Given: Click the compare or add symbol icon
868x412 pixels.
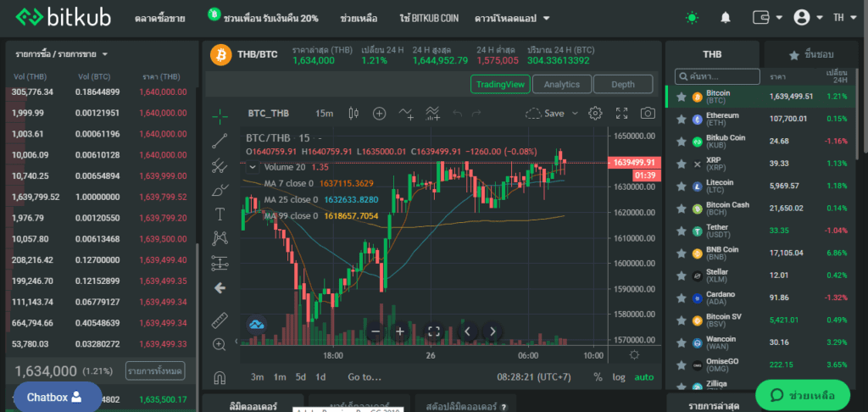Looking at the screenshot, I should [379, 114].
